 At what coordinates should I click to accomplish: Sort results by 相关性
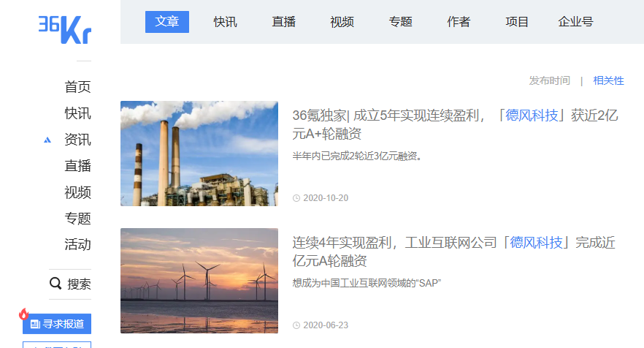608,80
